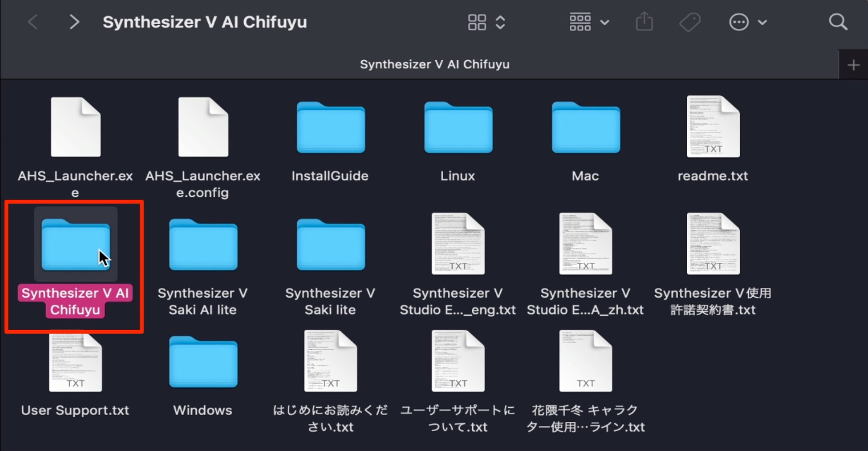Screen dimensions: 868x451
Task: Select the AHS_Launcher.exe file icon
Action: pos(75,127)
